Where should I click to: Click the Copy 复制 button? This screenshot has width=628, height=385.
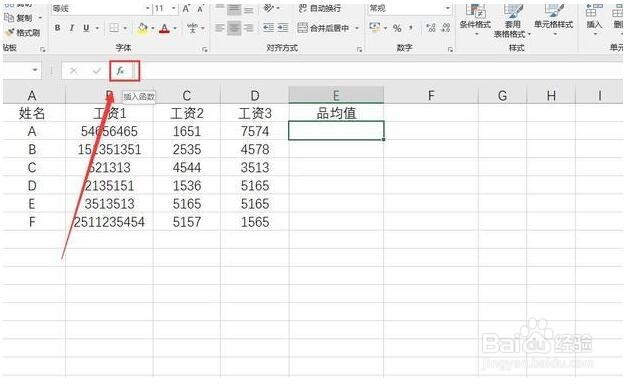pyautogui.click(x=19, y=18)
